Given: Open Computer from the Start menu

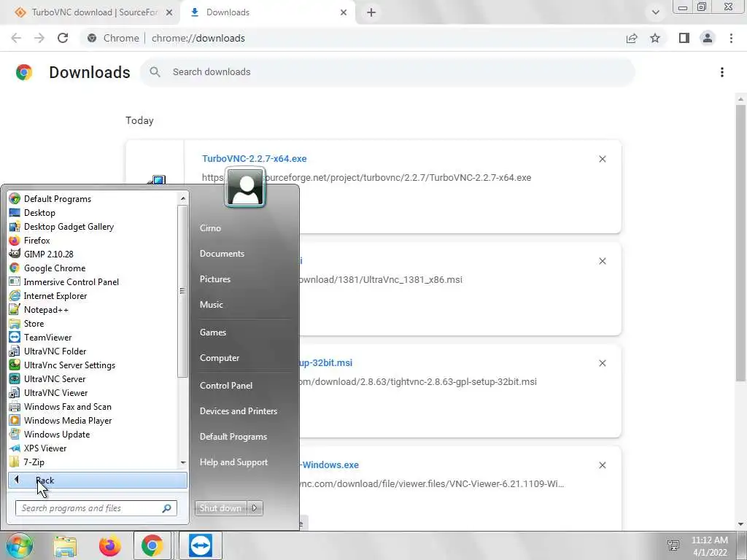Looking at the screenshot, I should (220, 358).
